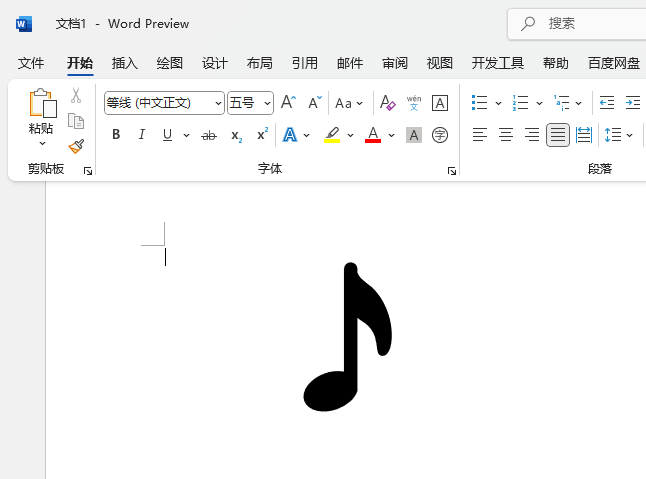This screenshot has width=646, height=479.
Task: Open the change case Aa menu
Action: tap(349, 103)
